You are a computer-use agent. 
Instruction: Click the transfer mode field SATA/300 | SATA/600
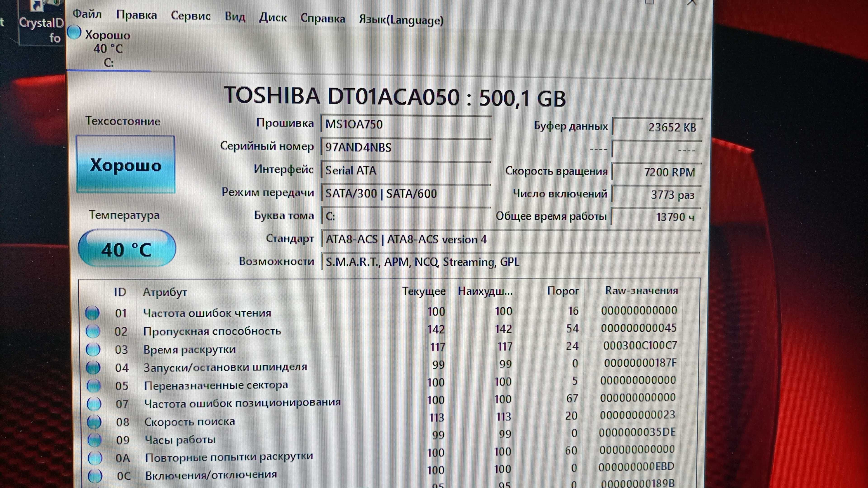[406, 193]
